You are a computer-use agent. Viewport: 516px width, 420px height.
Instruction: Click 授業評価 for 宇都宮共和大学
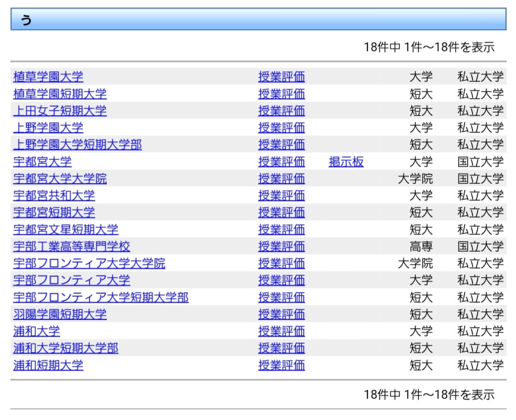click(x=281, y=196)
